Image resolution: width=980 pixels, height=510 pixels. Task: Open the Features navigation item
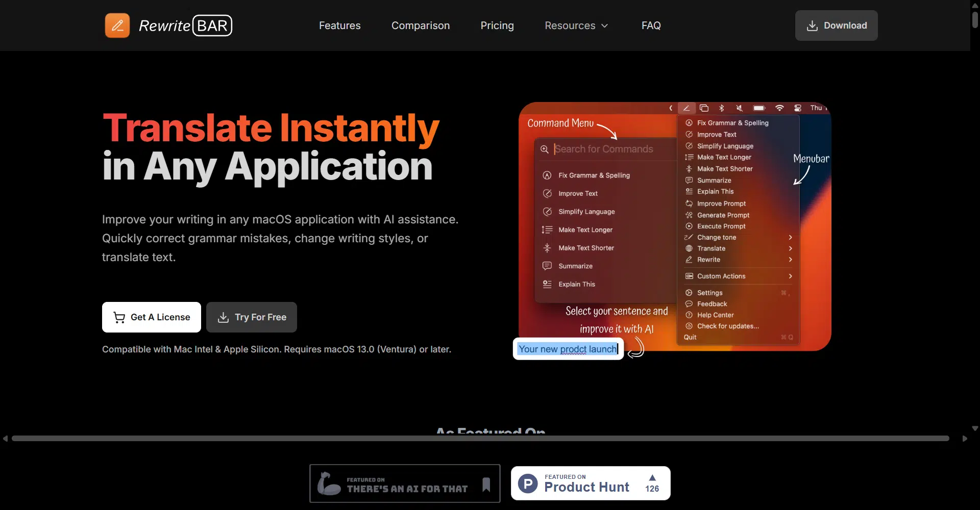coord(339,25)
